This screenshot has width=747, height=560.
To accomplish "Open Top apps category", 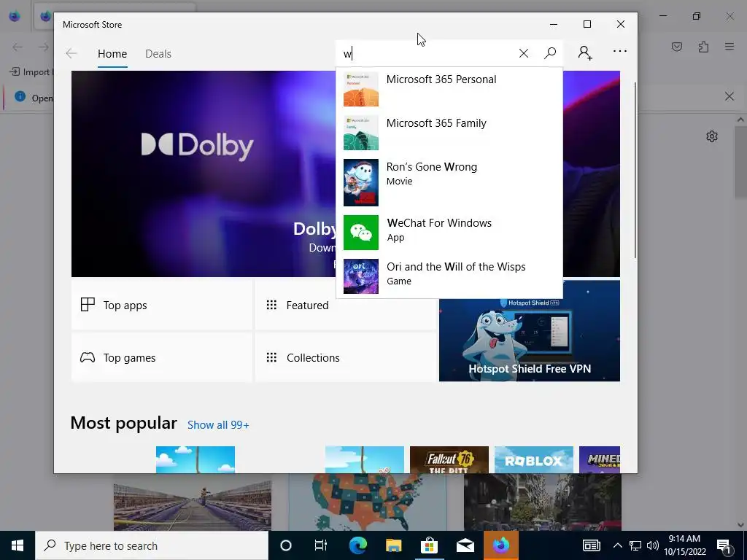I will coord(162,306).
